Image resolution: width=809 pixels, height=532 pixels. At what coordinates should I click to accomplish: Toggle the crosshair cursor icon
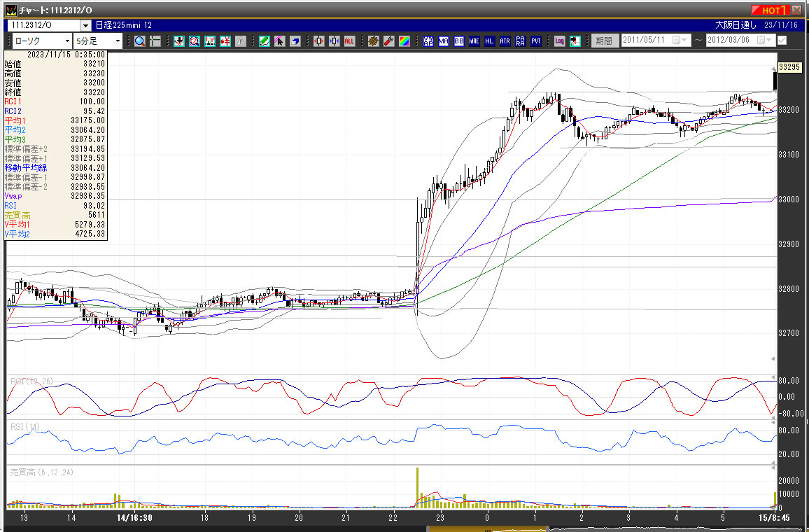155,41
